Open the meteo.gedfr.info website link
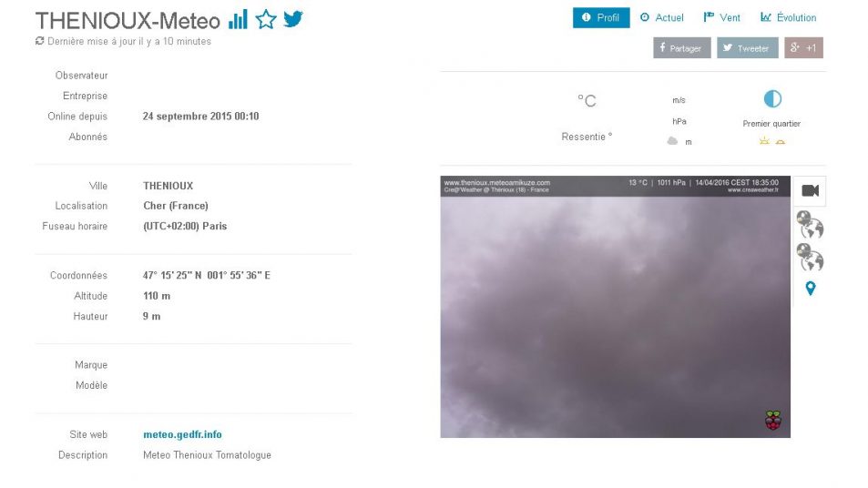 pyautogui.click(x=182, y=434)
